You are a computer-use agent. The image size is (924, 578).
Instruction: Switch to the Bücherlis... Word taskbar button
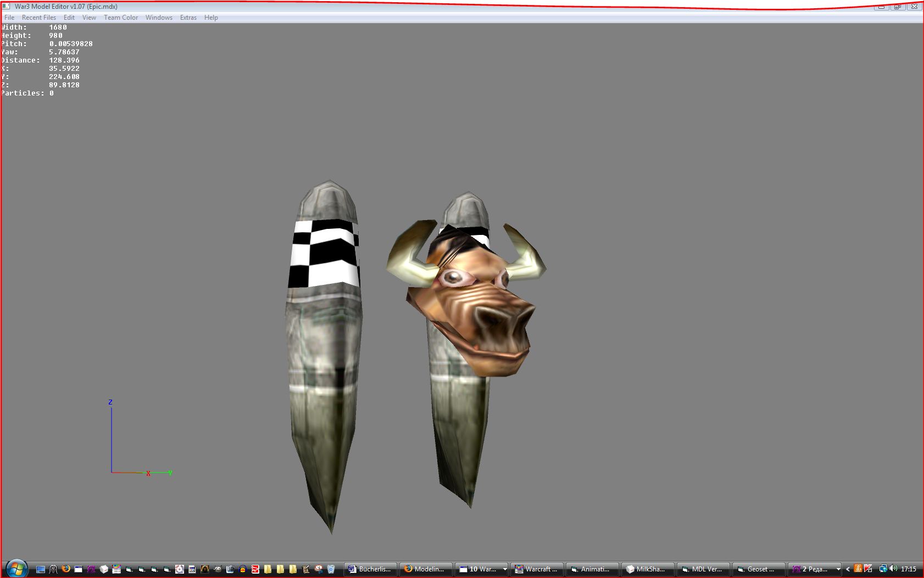[x=370, y=569]
